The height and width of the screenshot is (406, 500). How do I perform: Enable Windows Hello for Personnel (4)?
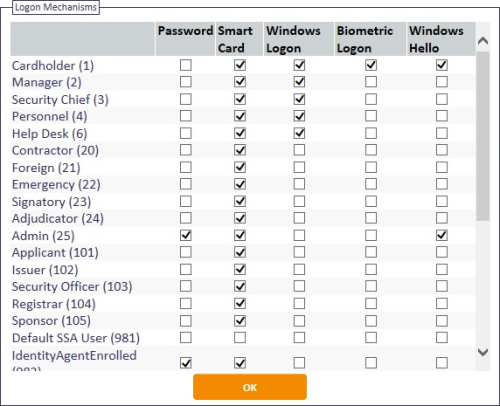point(442,116)
